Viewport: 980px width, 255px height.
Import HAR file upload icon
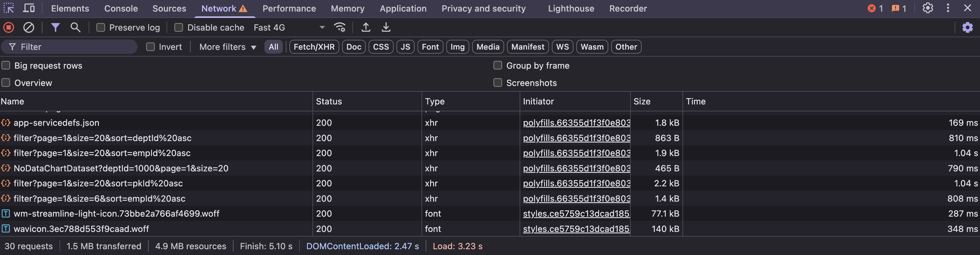click(x=366, y=27)
